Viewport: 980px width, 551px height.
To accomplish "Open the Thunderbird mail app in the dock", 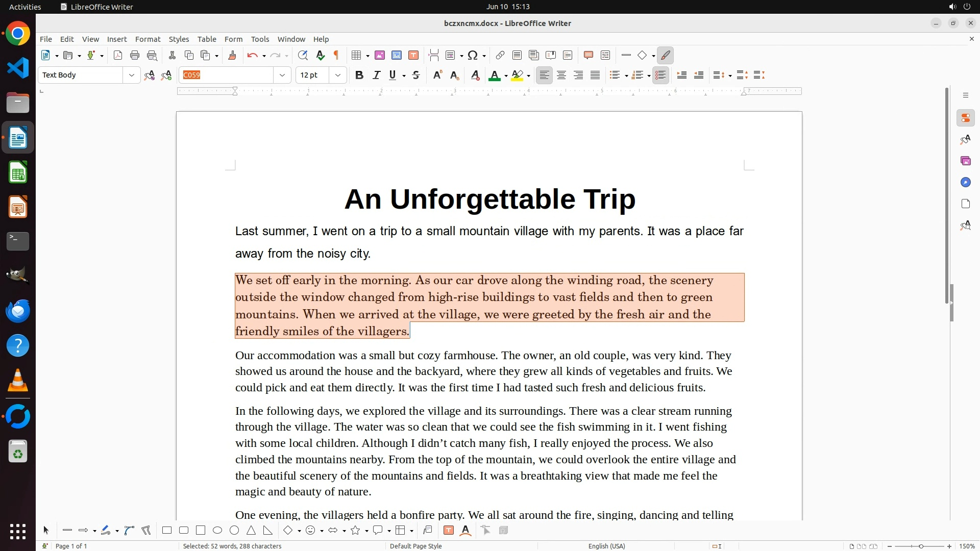I will point(18,311).
